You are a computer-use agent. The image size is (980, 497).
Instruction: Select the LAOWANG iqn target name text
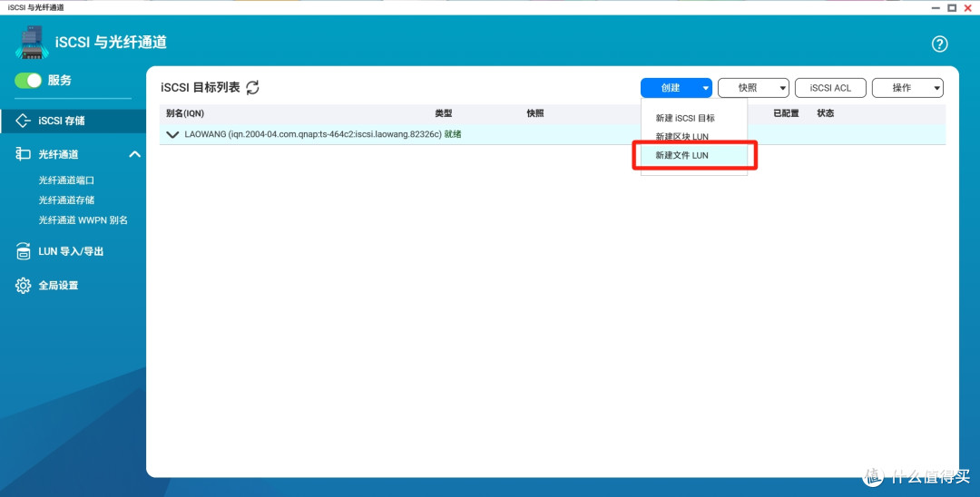[x=313, y=134]
